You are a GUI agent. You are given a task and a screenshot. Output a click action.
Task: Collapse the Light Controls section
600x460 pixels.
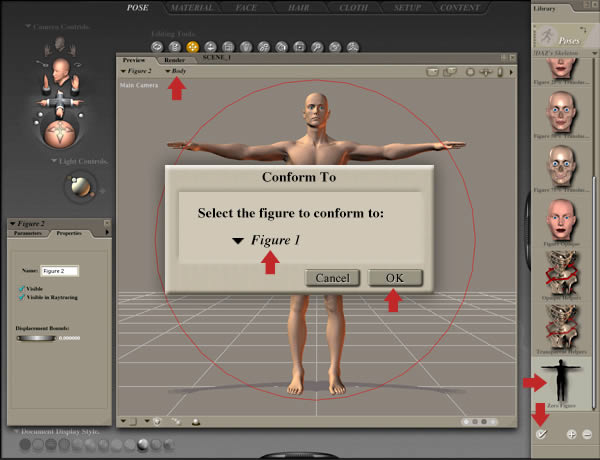[x=54, y=161]
